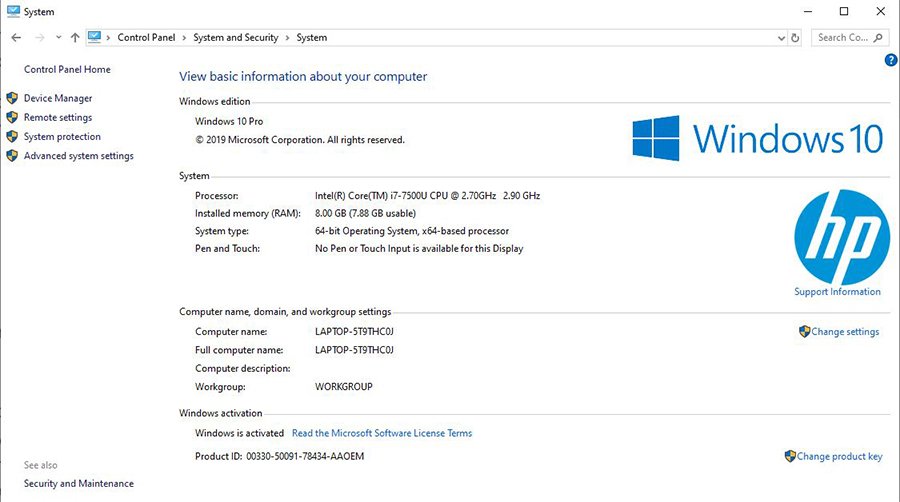Viewport: 900px width, 502px height.
Task: Refresh the System page
Action: pos(795,38)
